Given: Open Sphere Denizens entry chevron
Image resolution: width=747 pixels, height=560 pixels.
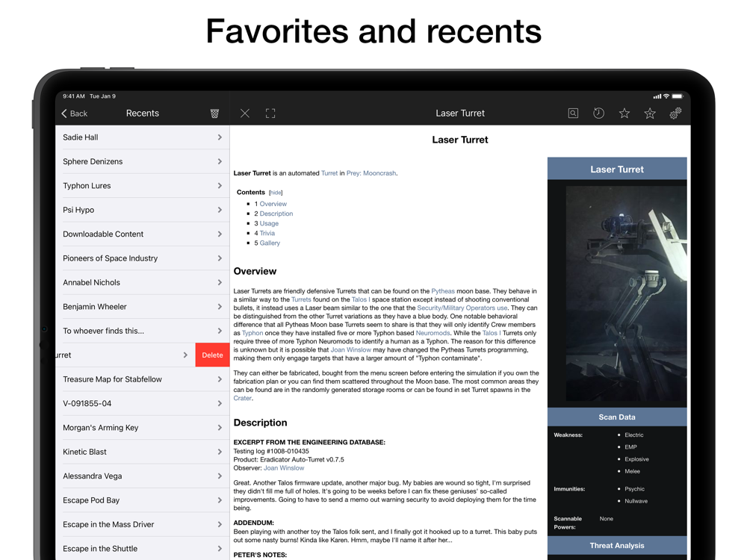Looking at the screenshot, I should (220, 161).
